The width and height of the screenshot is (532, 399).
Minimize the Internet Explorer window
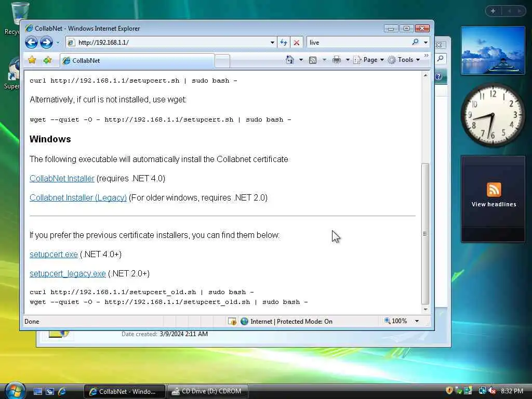391,29
